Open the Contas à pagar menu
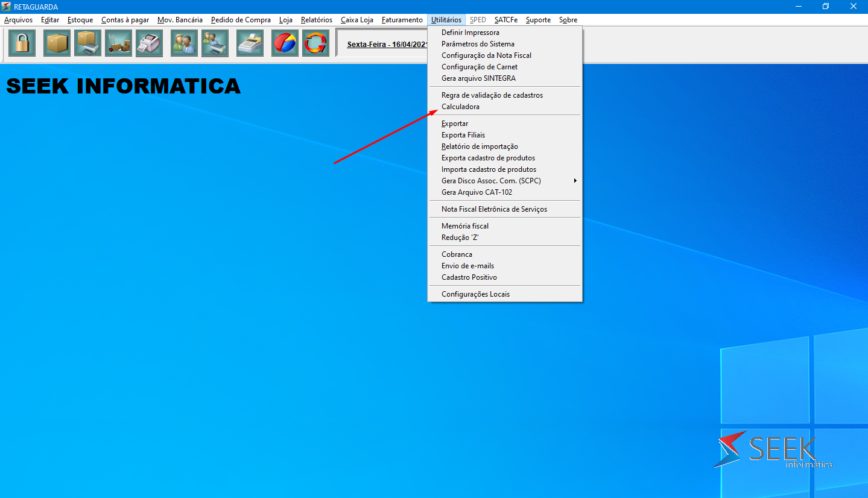This screenshot has height=498, width=868. click(125, 20)
